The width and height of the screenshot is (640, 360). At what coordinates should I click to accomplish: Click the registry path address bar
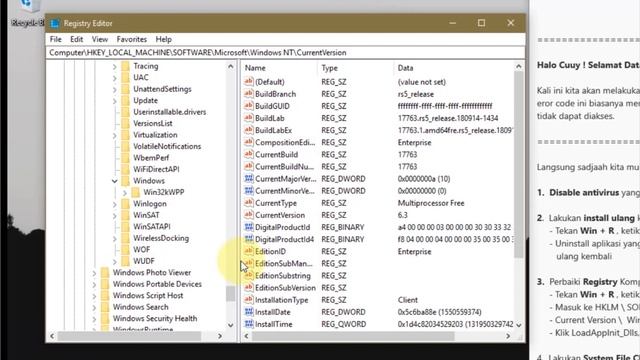(285, 53)
